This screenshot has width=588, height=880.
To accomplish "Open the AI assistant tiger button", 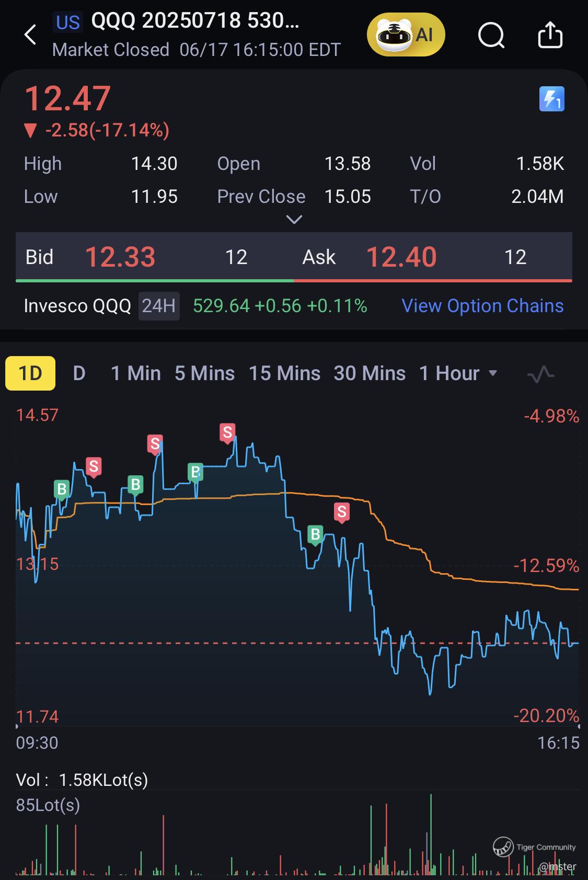I will coord(406,35).
